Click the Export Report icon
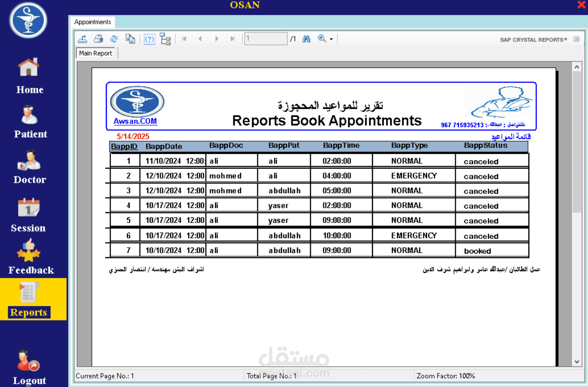 (x=82, y=39)
